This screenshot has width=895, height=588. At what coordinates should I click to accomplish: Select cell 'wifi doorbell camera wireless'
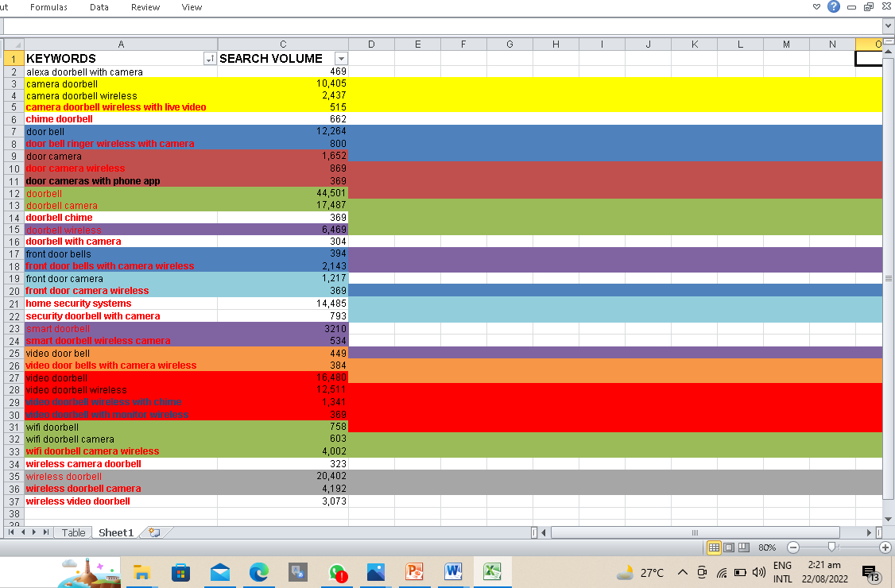pos(121,451)
